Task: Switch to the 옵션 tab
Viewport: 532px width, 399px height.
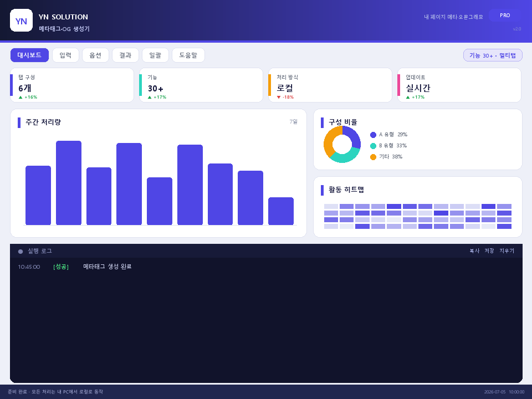Action: (x=95, y=55)
